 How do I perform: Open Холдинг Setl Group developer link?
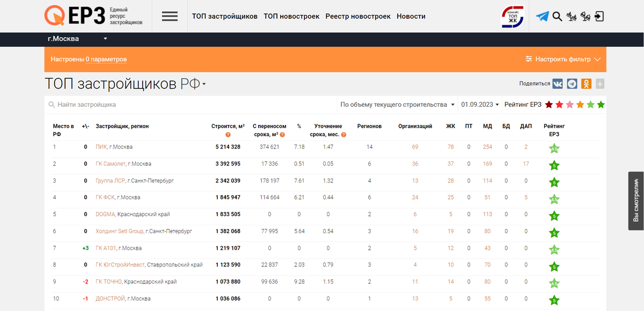119,231
